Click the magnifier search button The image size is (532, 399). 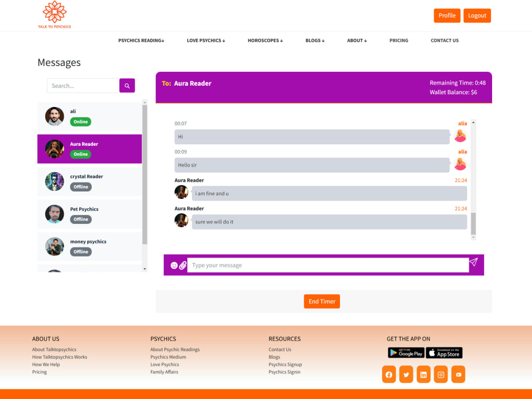coord(127,86)
